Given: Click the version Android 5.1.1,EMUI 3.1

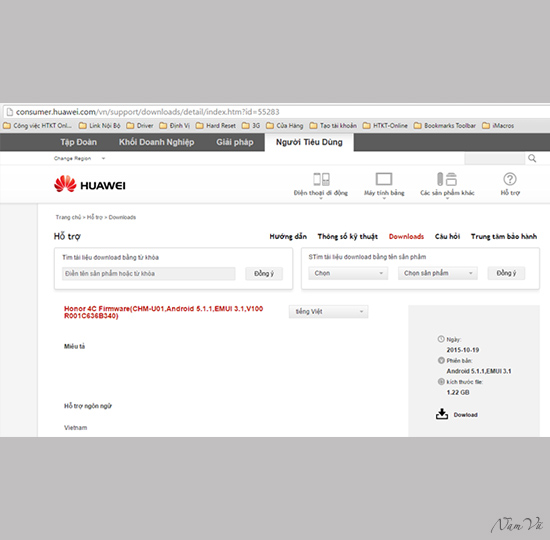Looking at the screenshot, I should [x=479, y=371].
